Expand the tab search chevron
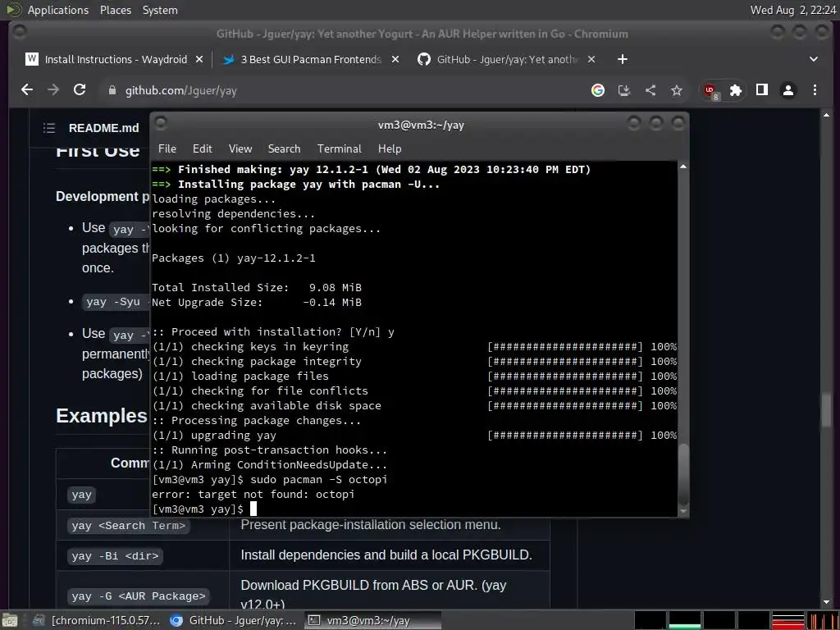 813,59
